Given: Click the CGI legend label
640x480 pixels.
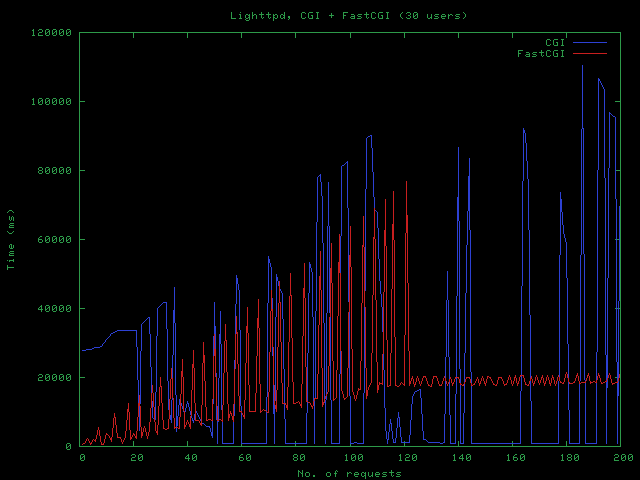Looking at the screenshot, I should (555, 42).
